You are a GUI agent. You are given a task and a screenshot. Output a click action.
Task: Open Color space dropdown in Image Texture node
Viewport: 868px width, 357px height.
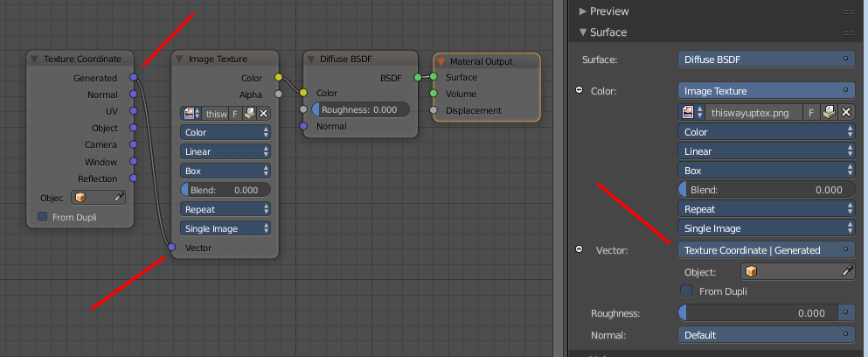(x=226, y=132)
